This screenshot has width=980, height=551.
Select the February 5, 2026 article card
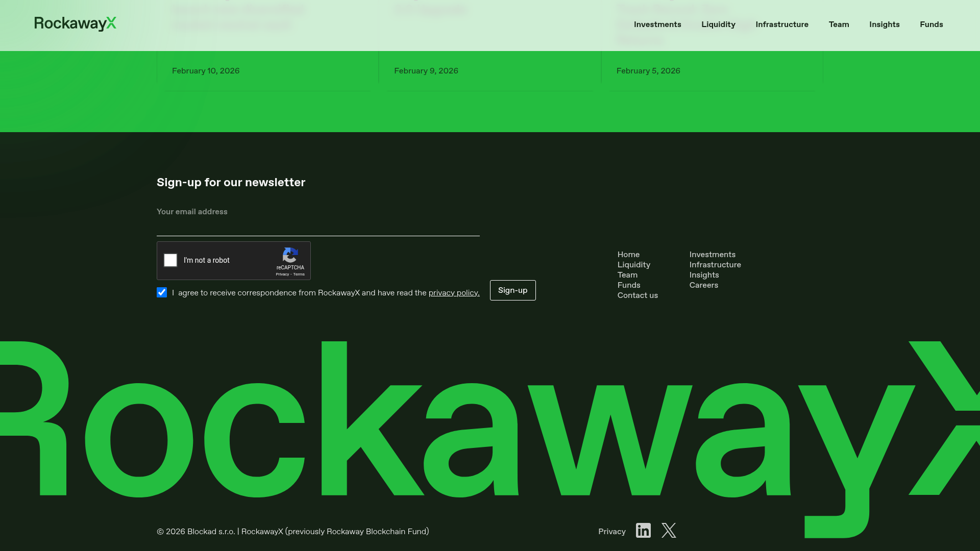[x=712, y=71]
